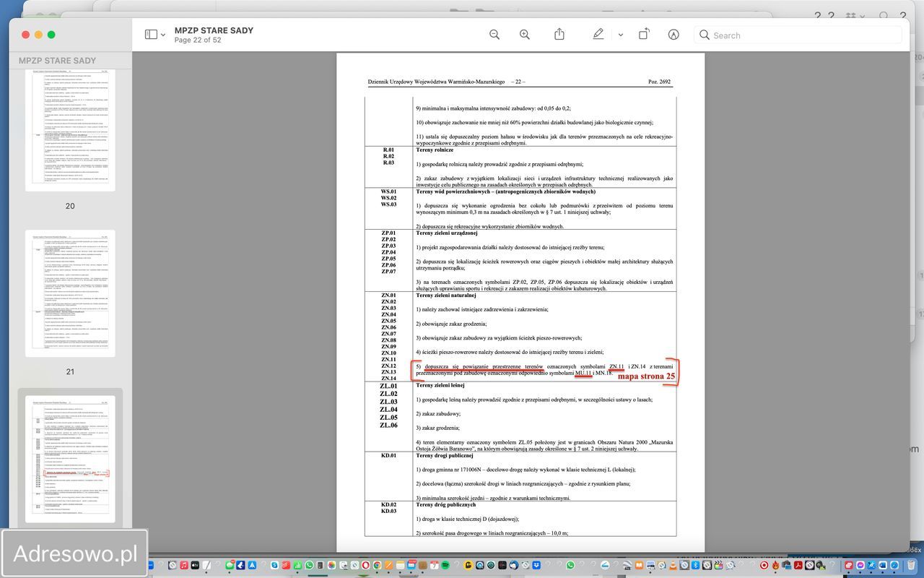Click the '2) obowiązuje zakaz grodzenia;' line
This screenshot has height=578, width=924.
click(x=451, y=324)
